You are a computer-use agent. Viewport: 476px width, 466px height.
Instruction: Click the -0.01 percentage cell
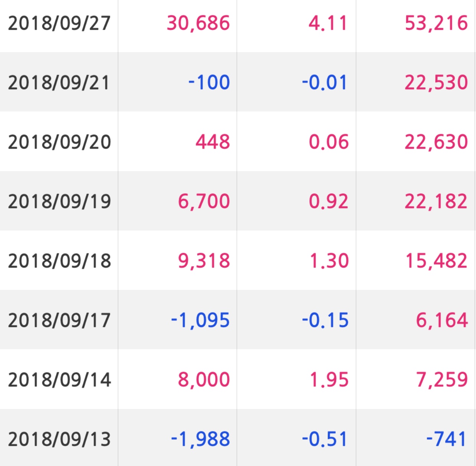click(x=325, y=83)
